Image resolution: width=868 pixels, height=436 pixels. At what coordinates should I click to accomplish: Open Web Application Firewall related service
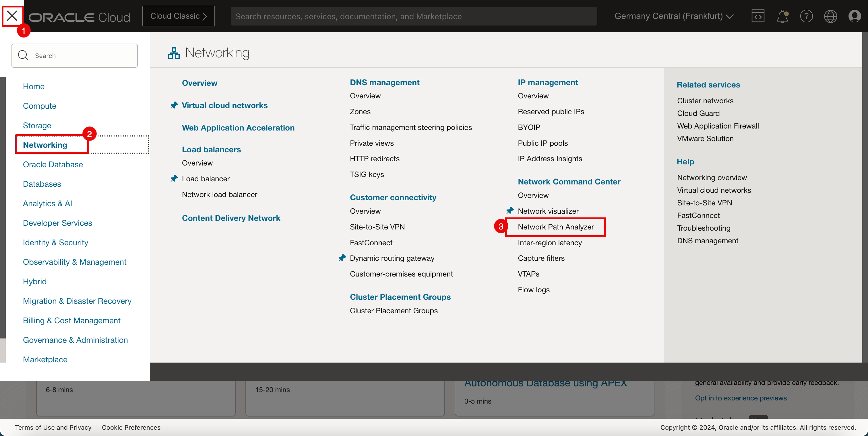(x=718, y=126)
